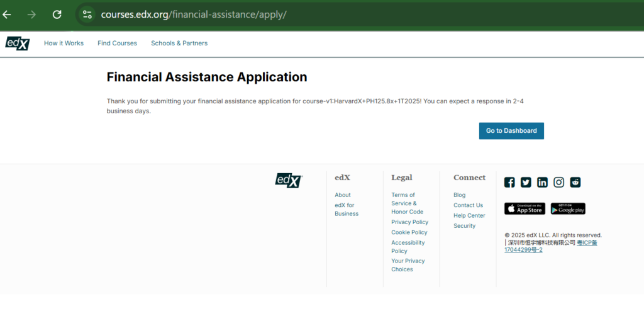This screenshot has height=311, width=644.
Task: Open the Contact Us link
Action: coord(468,205)
